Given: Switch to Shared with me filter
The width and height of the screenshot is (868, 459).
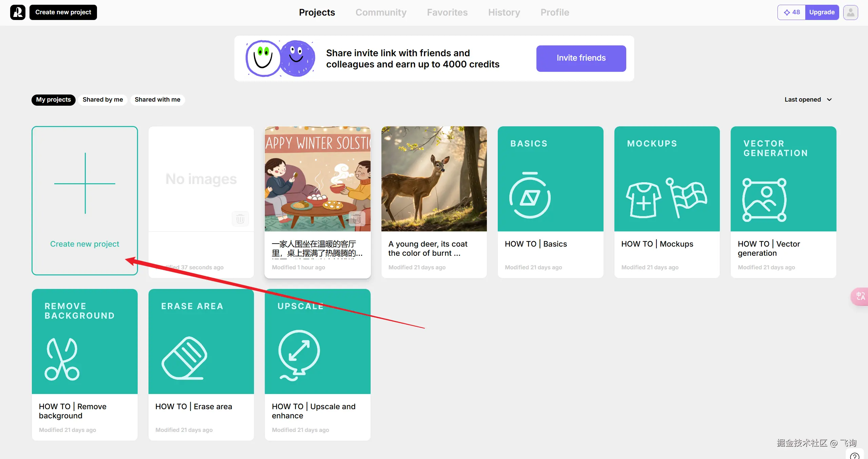Looking at the screenshot, I should point(157,100).
